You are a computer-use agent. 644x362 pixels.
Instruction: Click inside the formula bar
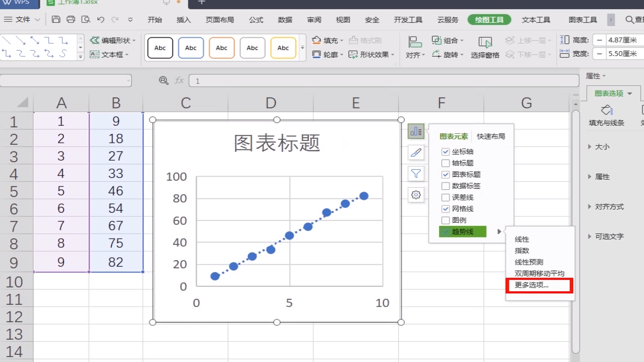click(x=327, y=80)
